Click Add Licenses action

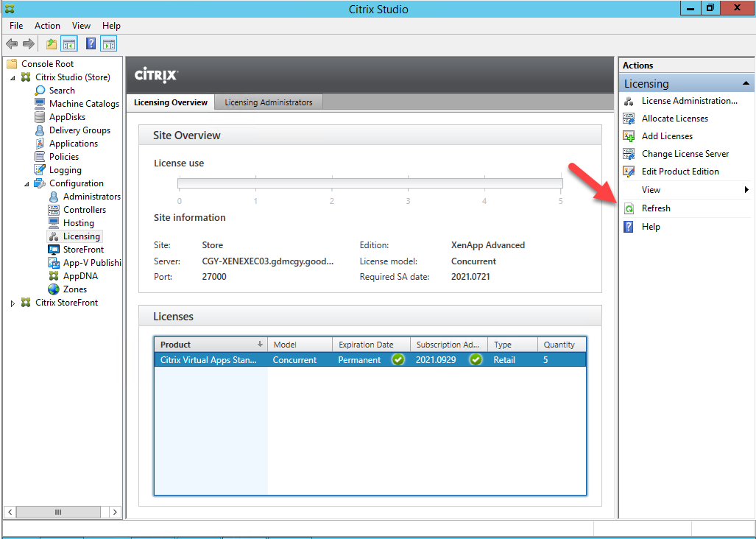667,136
